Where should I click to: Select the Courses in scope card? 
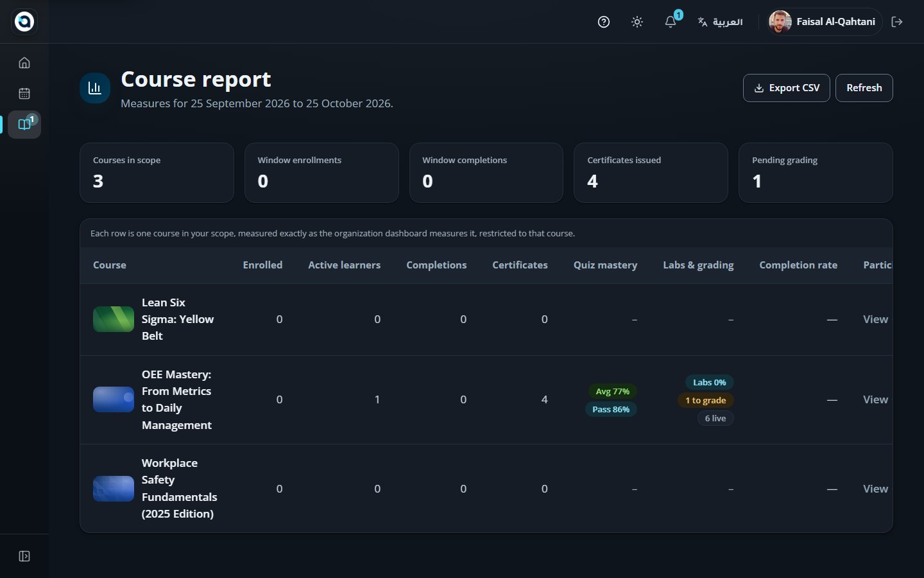[157, 173]
